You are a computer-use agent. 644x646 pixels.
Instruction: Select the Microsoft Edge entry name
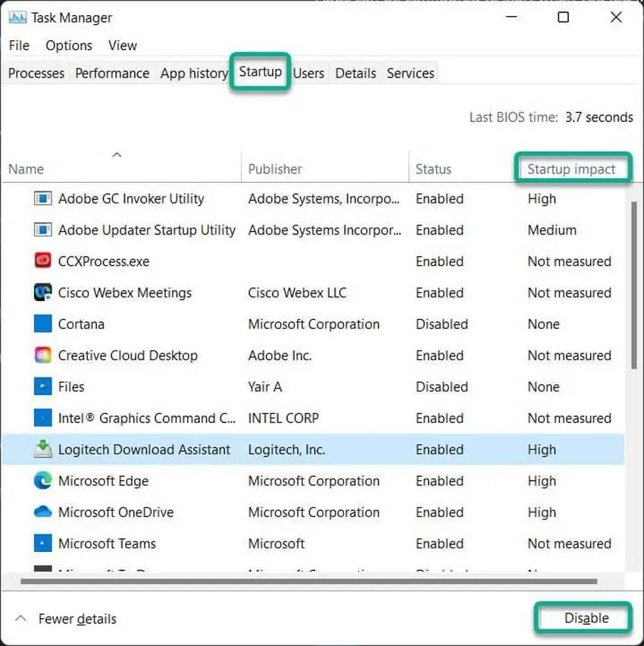pyautogui.click(x=103, y=481)
